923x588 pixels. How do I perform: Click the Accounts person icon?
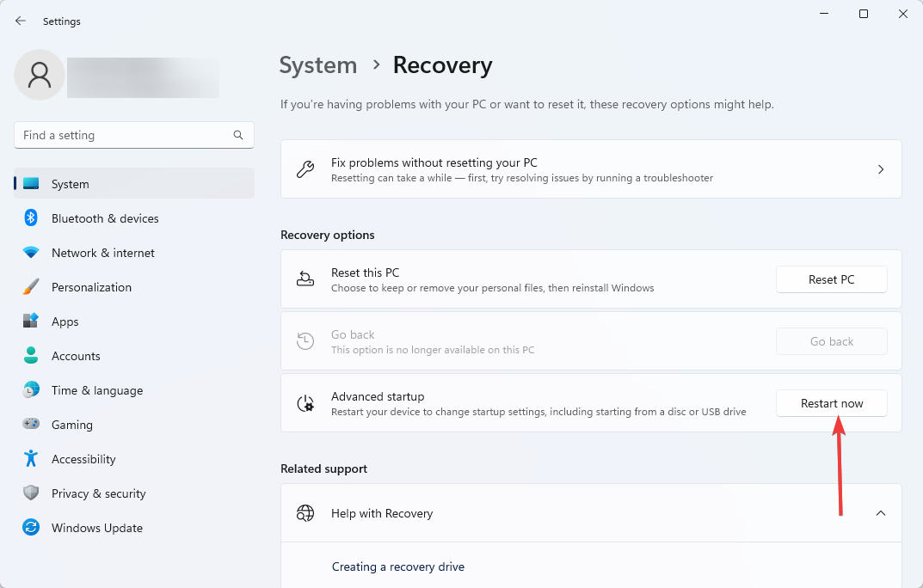(x=31, y=356)
